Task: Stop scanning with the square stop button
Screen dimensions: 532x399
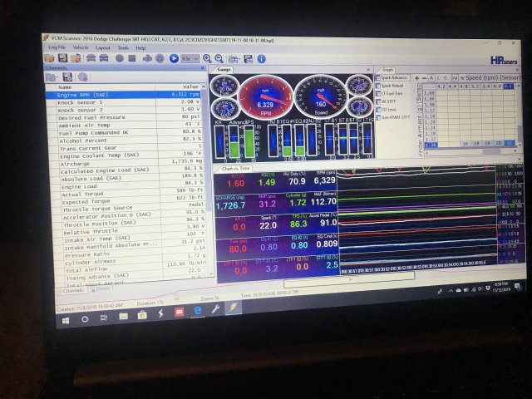Action: (x=132, y=58)
